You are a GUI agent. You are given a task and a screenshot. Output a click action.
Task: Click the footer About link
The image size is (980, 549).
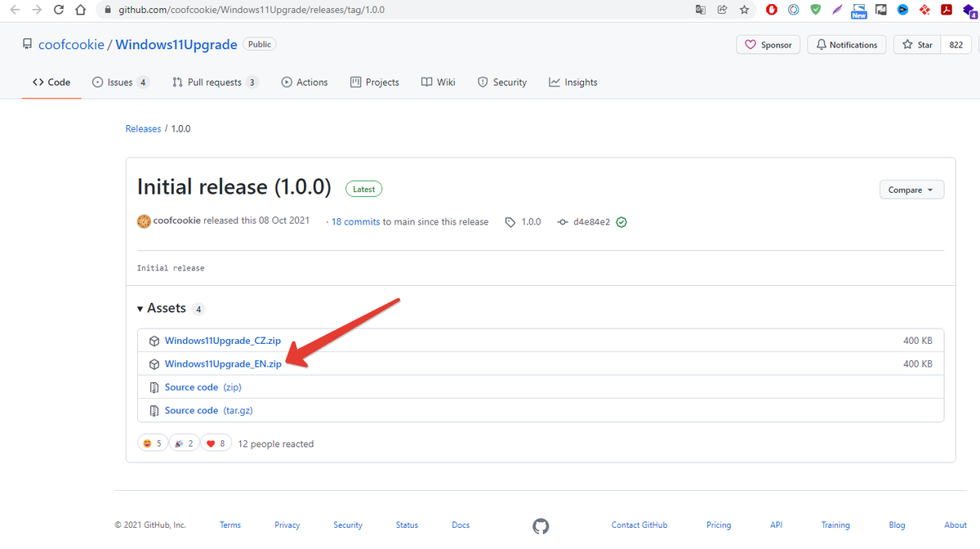pyautogui.click(x=955, y=525)
